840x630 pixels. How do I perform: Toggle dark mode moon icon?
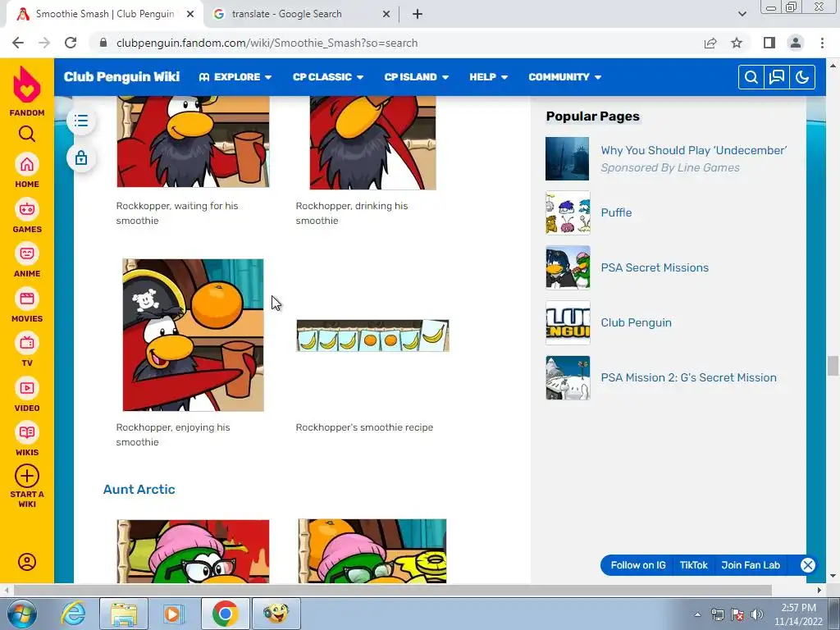click(x=802, y=77)
